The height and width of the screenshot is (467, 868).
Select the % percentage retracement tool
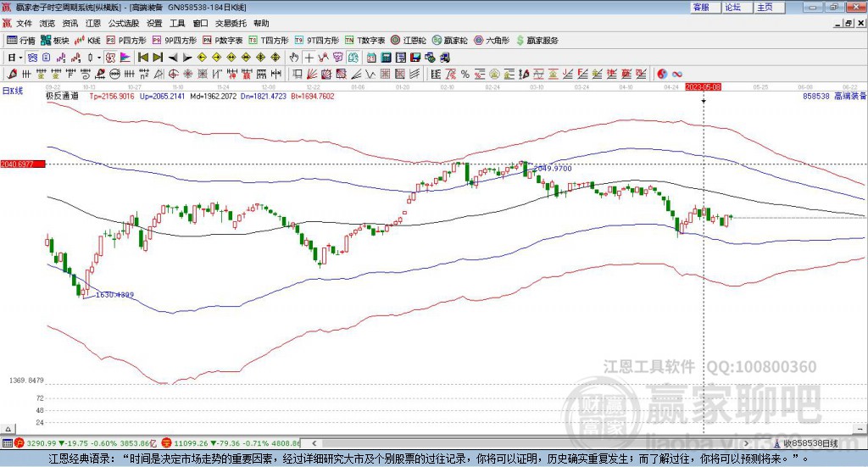(465, 74)
